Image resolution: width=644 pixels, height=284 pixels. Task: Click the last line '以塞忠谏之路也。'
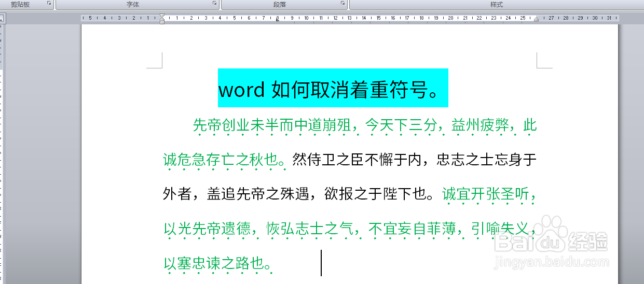point(218,264)
